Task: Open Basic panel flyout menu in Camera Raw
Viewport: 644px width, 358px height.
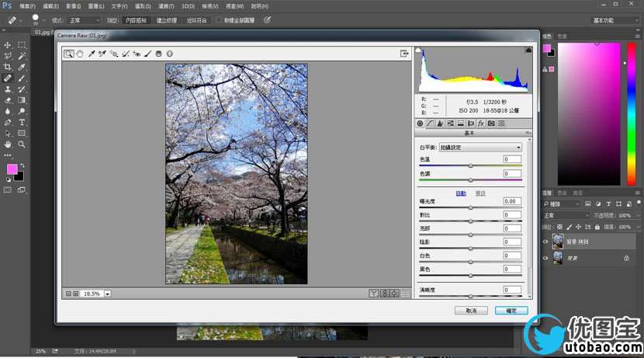Action: click(x=528, y=133)
